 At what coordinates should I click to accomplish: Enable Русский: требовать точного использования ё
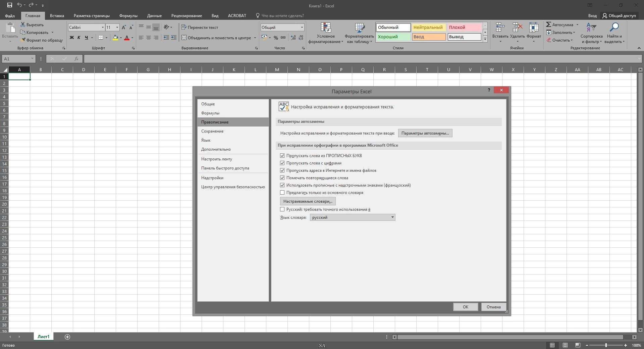[282, 209]
